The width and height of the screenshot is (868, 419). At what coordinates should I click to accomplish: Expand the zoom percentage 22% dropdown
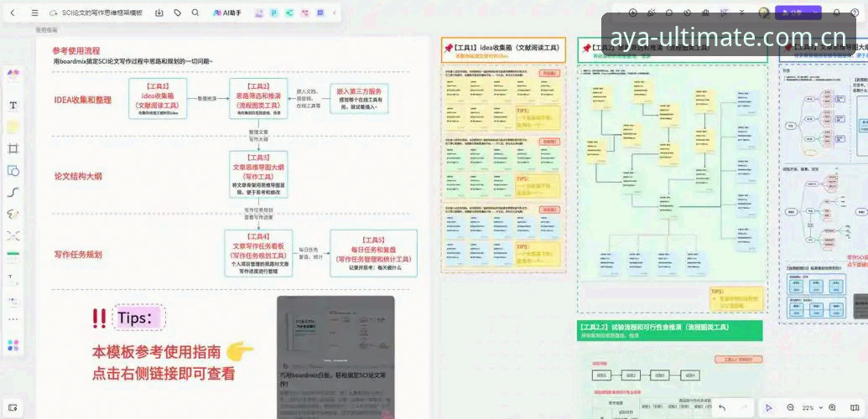[x=811, y=408]
